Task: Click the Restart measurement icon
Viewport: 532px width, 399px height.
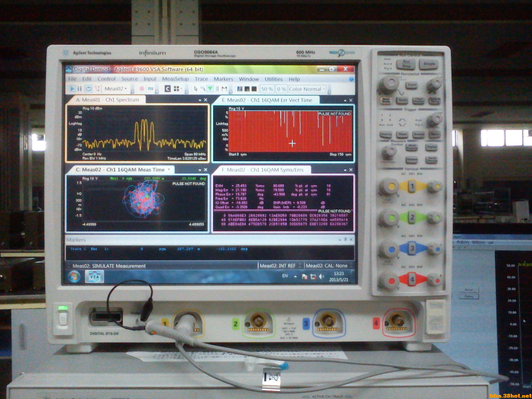Action: (89, 89)
